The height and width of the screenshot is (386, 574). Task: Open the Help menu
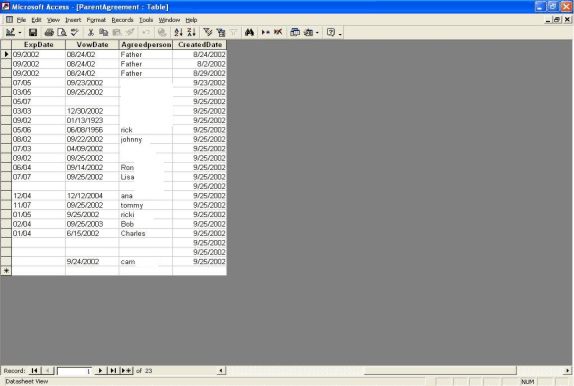191,20
